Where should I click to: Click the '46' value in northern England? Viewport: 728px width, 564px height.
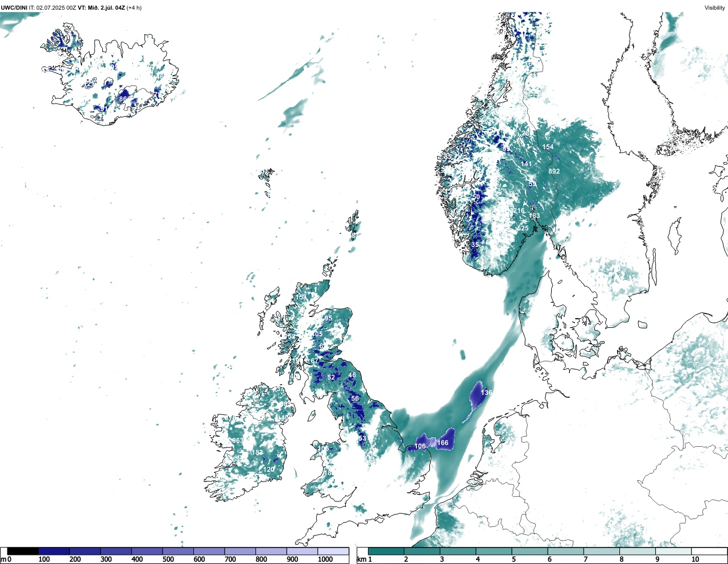coord(352,375)
